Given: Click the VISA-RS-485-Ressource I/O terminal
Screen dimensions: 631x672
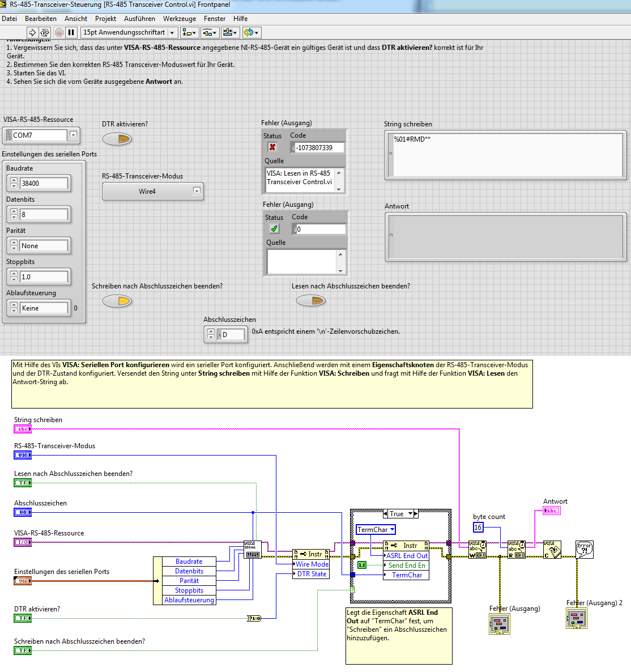Looking at the screenshot, I should click(x=23, y=542).
